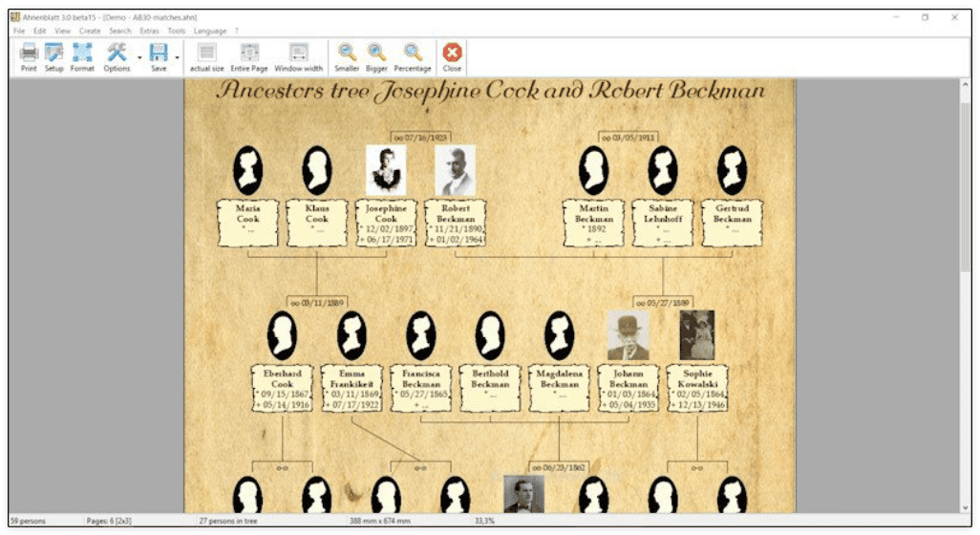Screen dimensions: 980x535
Task: Open the View menu
Action: (x=62, y=31)
